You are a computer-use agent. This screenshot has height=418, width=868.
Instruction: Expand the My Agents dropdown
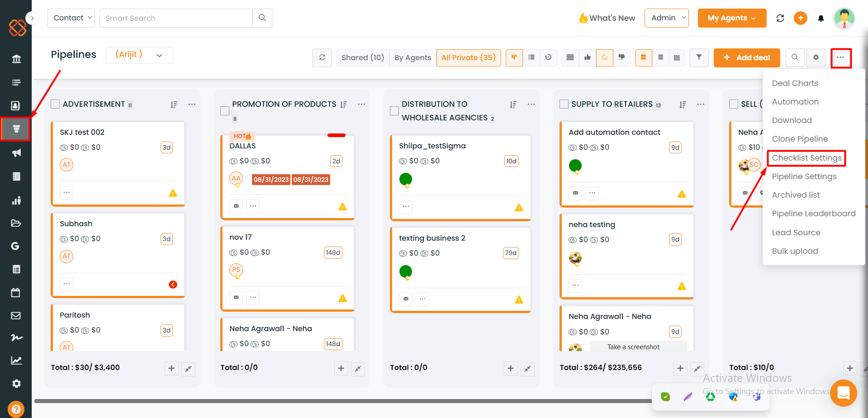tap(732, 18)
